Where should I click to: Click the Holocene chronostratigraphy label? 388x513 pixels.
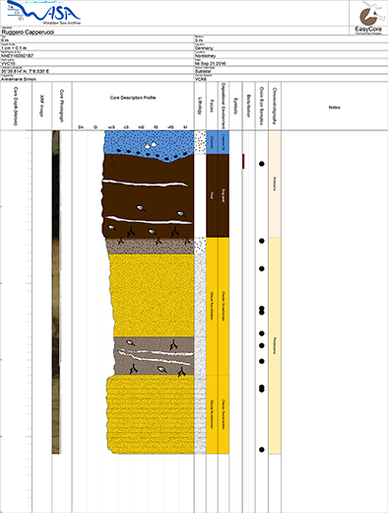pos(275,184)
